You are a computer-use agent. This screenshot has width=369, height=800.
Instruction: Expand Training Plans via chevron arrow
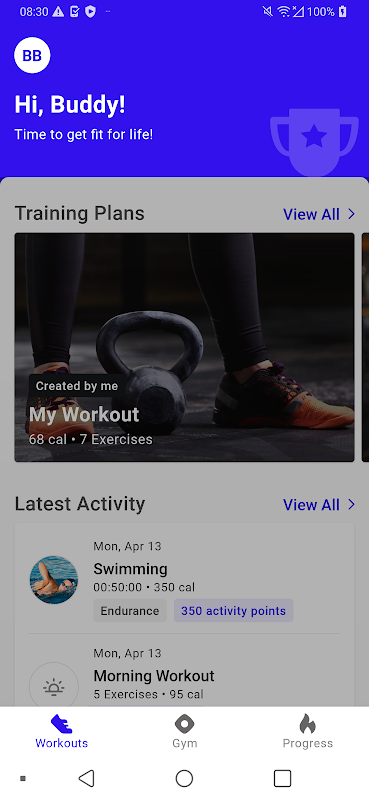pos(351,214)
